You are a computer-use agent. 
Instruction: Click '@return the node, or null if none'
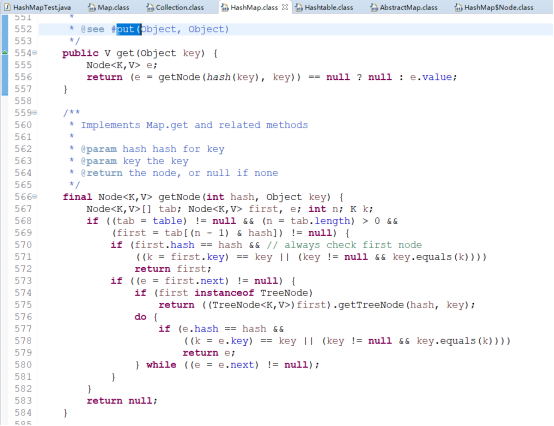[x=179, y=173]
